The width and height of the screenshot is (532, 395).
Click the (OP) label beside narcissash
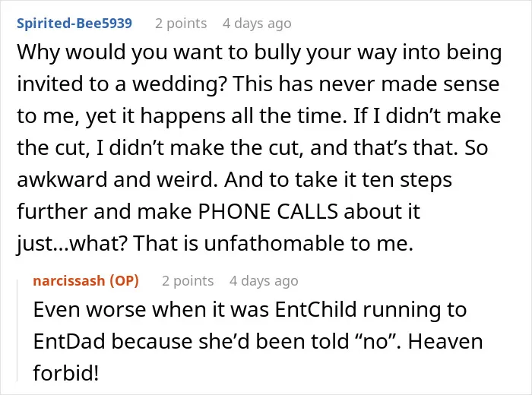[124, 281]
